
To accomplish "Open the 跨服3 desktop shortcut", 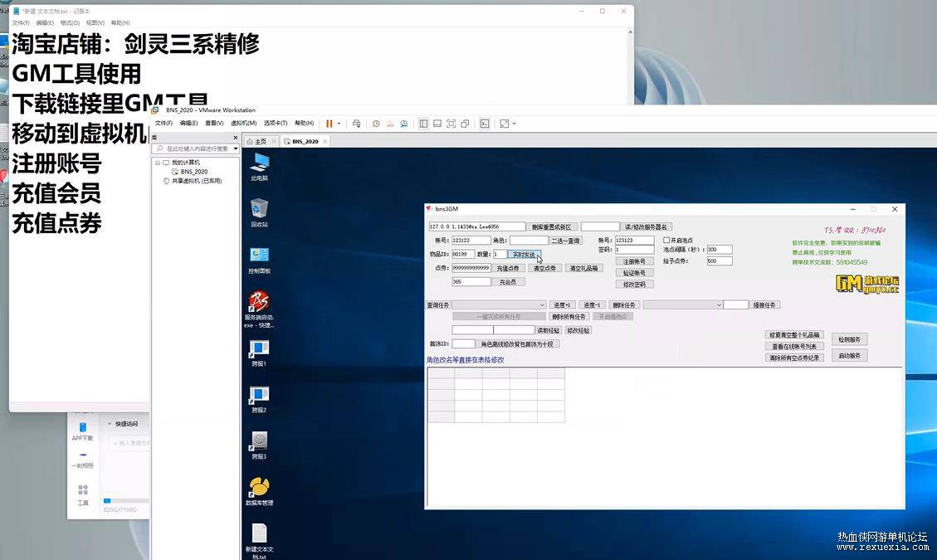I will point(259,446).
